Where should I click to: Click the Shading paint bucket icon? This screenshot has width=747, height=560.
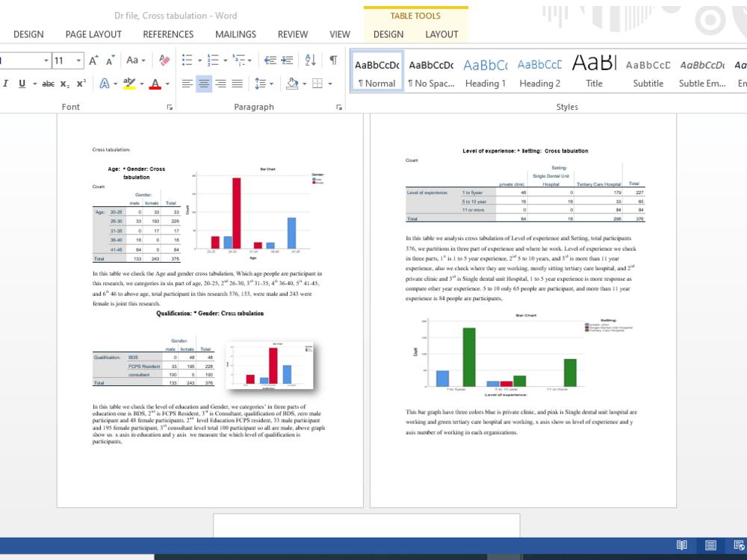pos(292,84)
